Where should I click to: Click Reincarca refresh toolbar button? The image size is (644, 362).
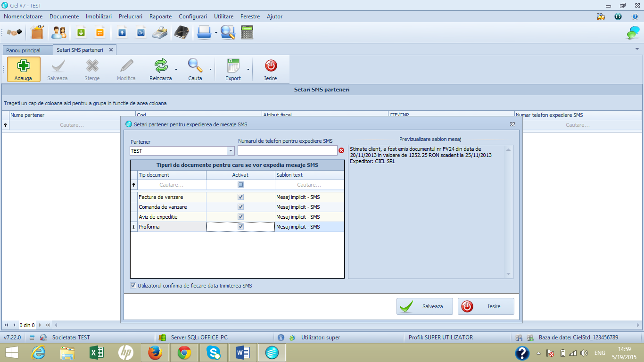coord(161,70)
